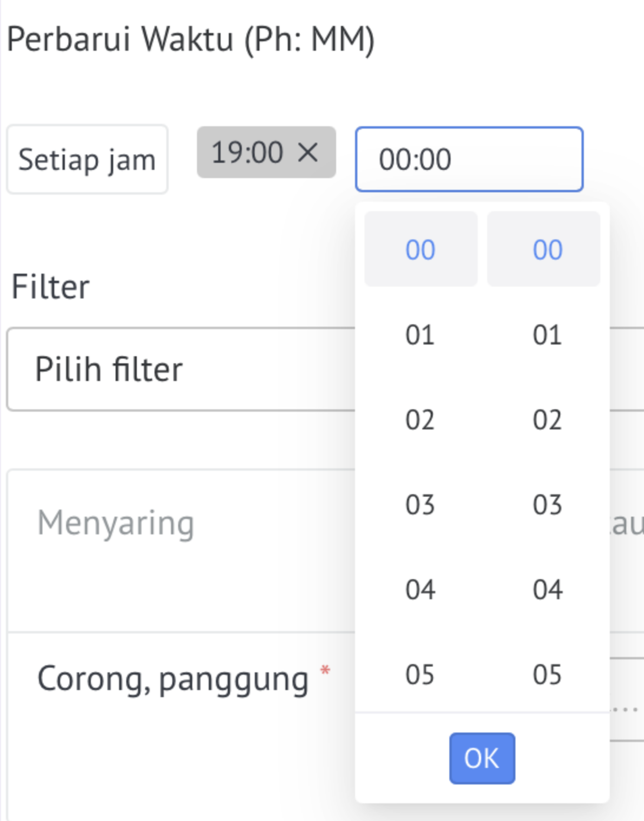Select minute 03 in time picker
The width and height of the screenshot is (644, 821).
[x=543, y=504]
